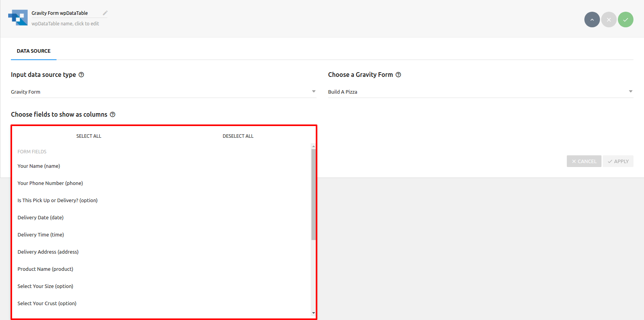Click SELECT ALL fields button
The image size is (644, 320).
[89, 136]
